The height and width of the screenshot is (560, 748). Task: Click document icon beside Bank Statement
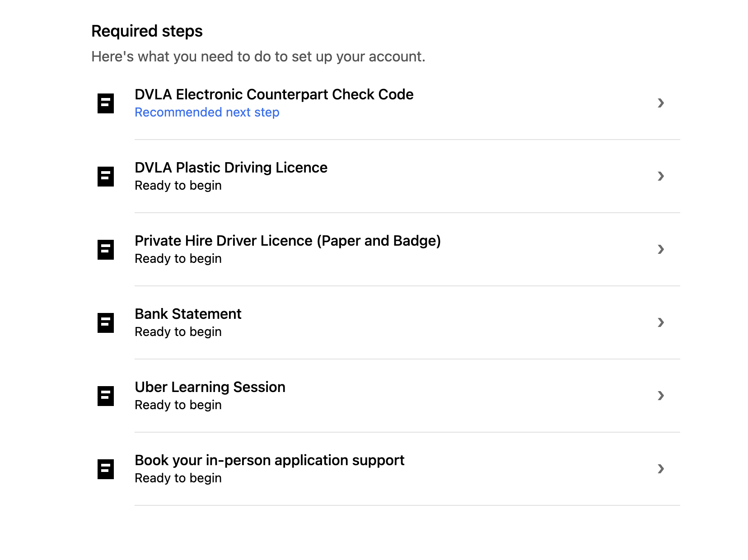(106, 322)
